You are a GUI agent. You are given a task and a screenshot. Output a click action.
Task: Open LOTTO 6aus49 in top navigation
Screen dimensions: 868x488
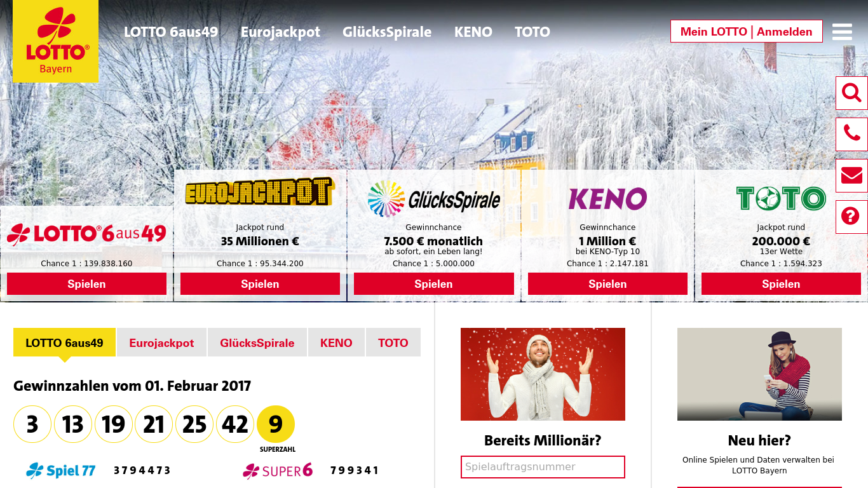coord(171,32)
